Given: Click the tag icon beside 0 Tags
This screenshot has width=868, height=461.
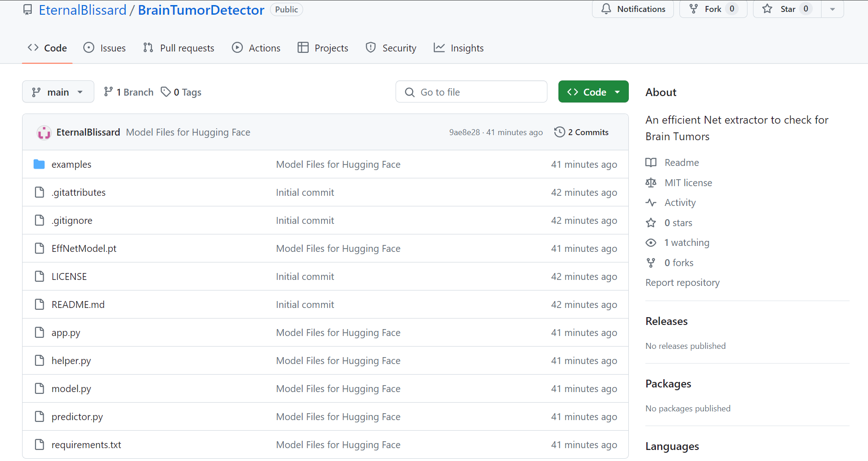Looking at the screenshot, I should [x=166, y=92].
